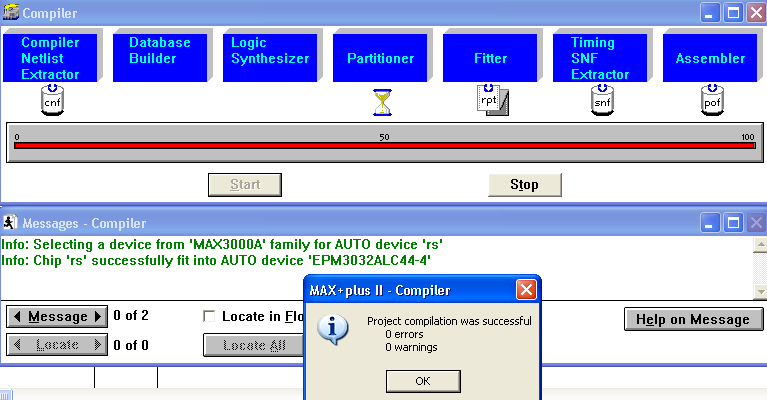Screen dimensions: 767x400
Task: Click the Stop button
Action: (524, 185)
